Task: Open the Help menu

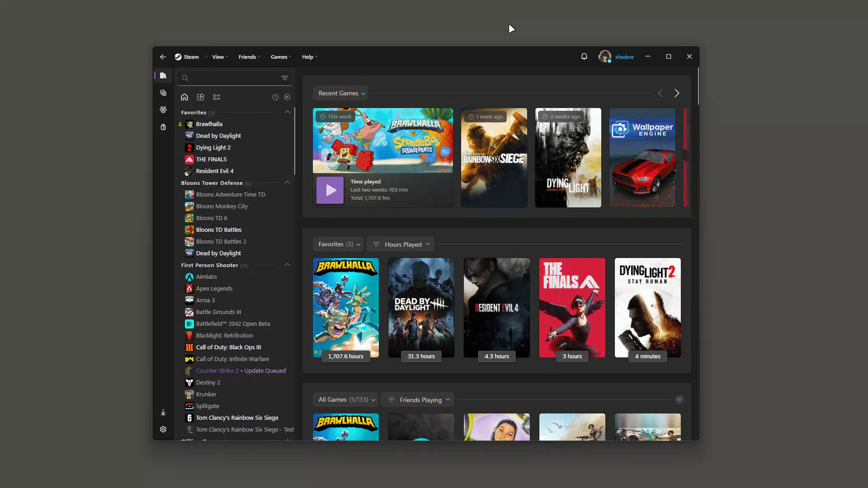Action: click(309, 57)
